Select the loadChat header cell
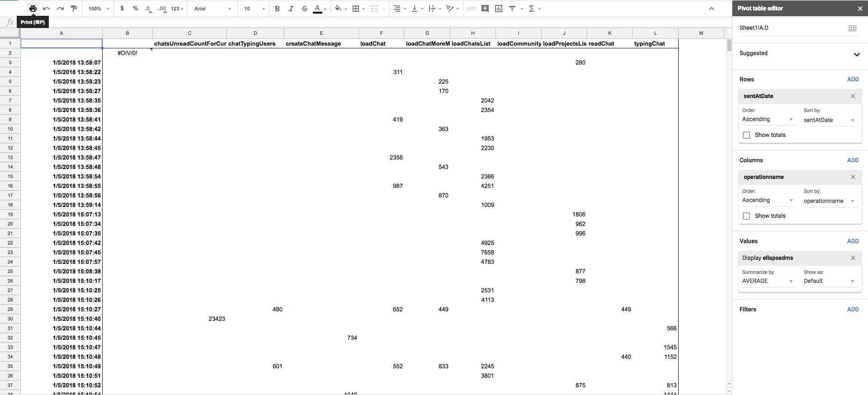This screenshot has height=395, width=868. point(382,43)
